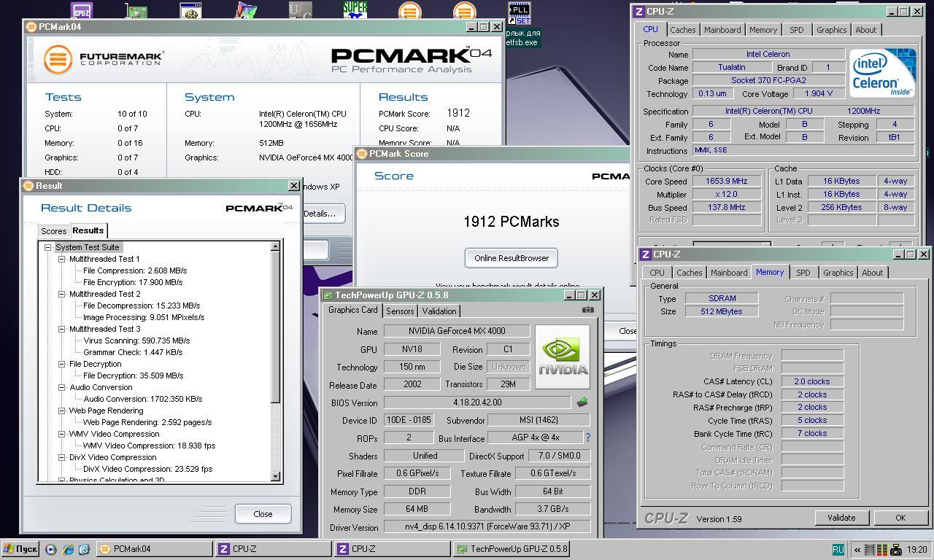Collapse the File Decryption tree node

tap(62, 364)
